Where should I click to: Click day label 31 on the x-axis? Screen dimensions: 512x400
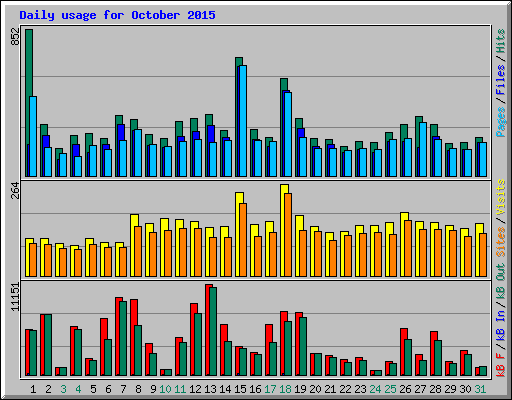[x=480, y=389]
